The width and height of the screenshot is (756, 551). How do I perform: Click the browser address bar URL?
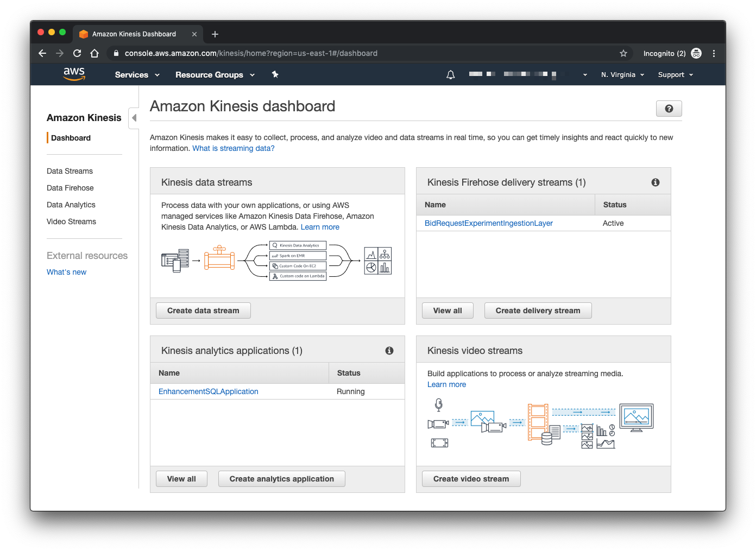point(251,53)
